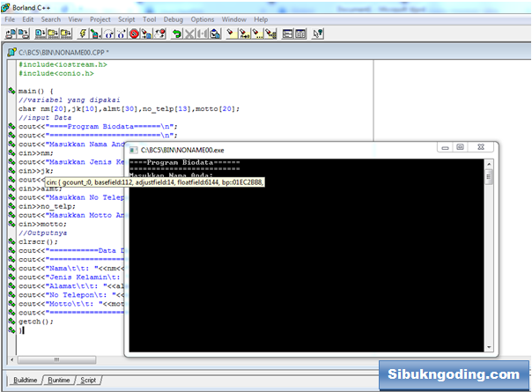Click the Borland C++ application icon
This screenshot has width=532, height=392.
(x=5, y=7)
